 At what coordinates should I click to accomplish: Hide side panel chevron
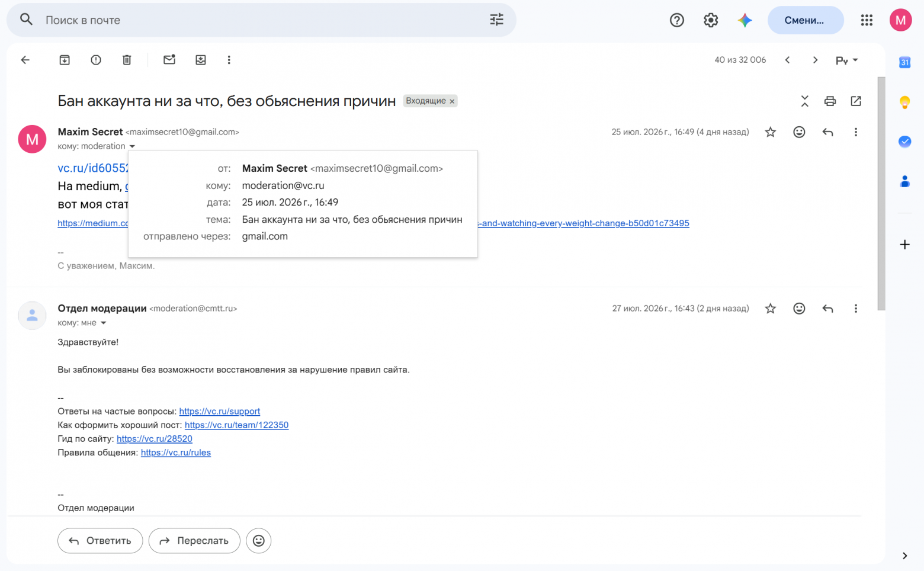point(904,556)
